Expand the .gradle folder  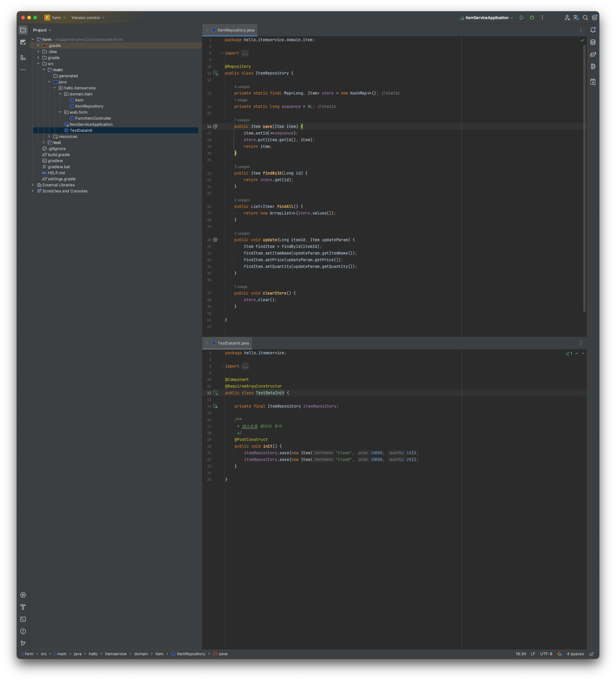(x=38, y=45)
